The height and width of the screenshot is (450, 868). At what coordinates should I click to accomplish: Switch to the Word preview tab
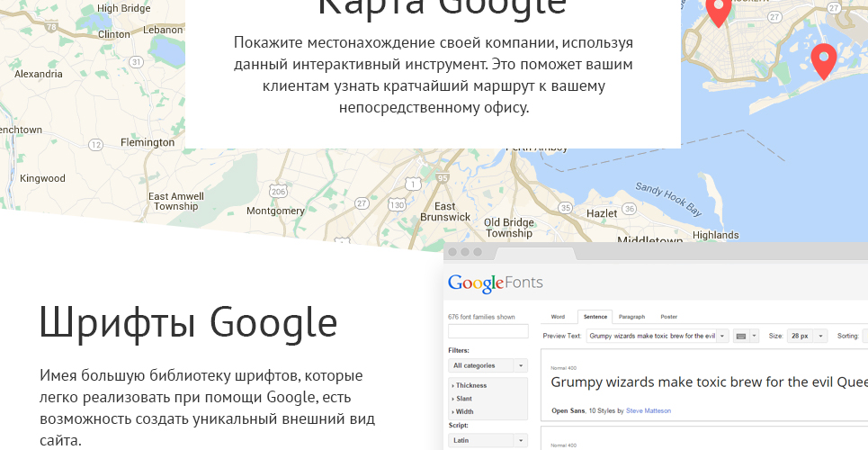[558, 317]
